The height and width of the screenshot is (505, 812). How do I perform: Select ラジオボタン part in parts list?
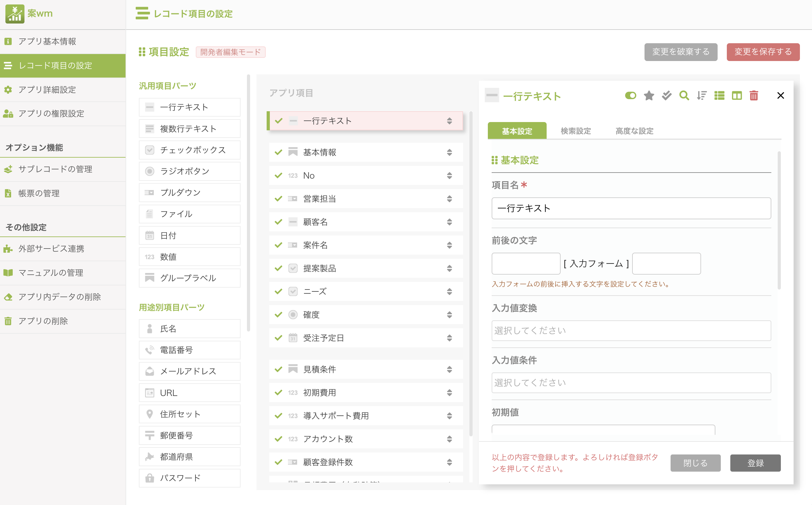pos(189,171)
